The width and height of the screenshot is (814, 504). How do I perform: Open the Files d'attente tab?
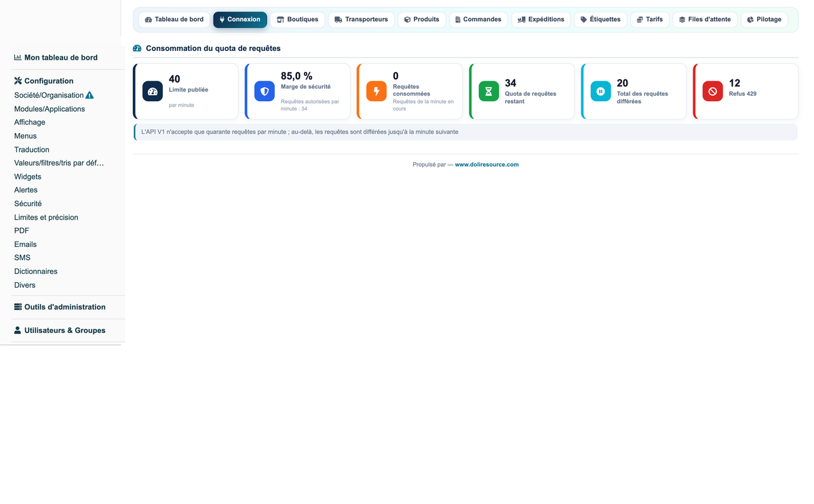(x=705, y=20)
